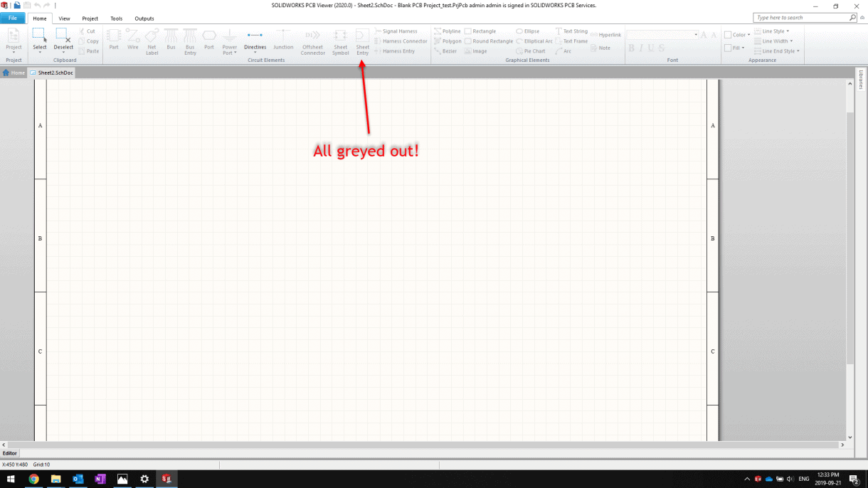Viewport: 868px width, 488px height.
Task: Click the Bus tool icon
Action: pyautogui.click(x=171, y=41)
